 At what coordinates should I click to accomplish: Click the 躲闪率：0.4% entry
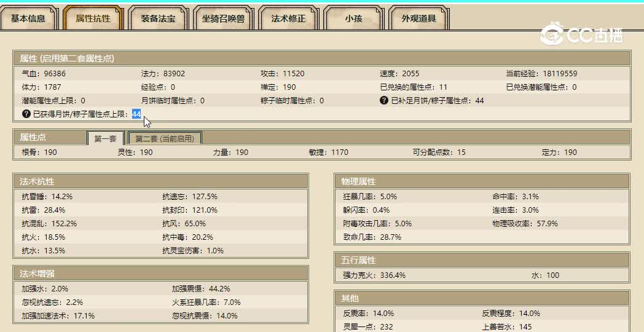click(366, 210)
